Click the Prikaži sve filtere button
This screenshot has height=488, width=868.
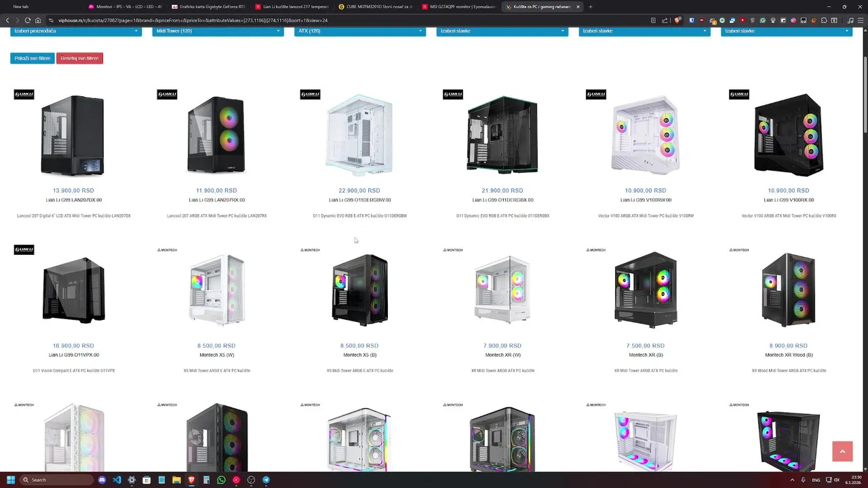pyautogui.click(x=33, y=58)
